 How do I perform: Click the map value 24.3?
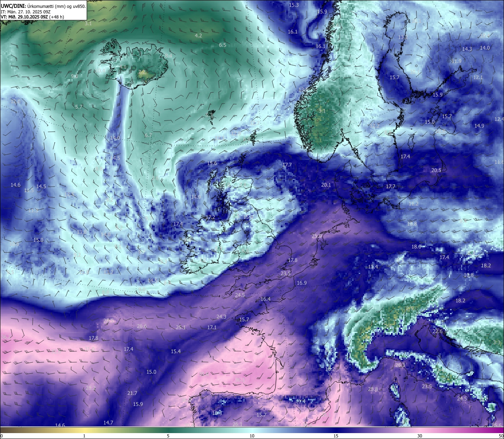click(x=221, y=317)
